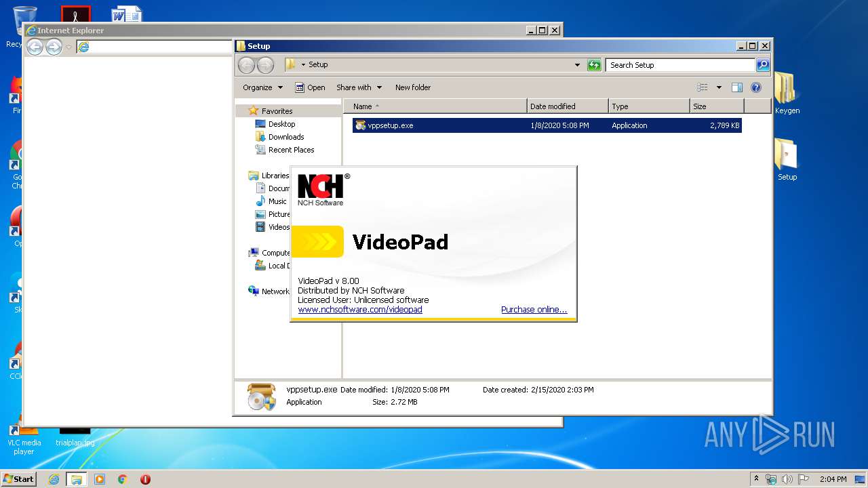Open Recent Places in navigation pane
The height and width of the screenshot is (488, 868).
tap(291, 150)
